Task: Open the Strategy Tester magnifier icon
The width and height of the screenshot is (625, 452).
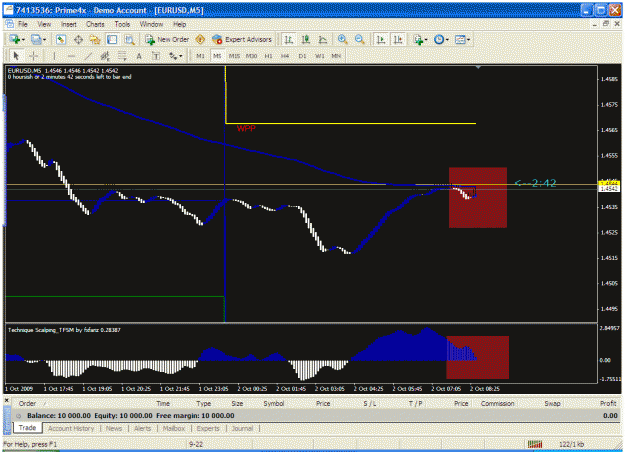Action: click(x=129, y=39)
